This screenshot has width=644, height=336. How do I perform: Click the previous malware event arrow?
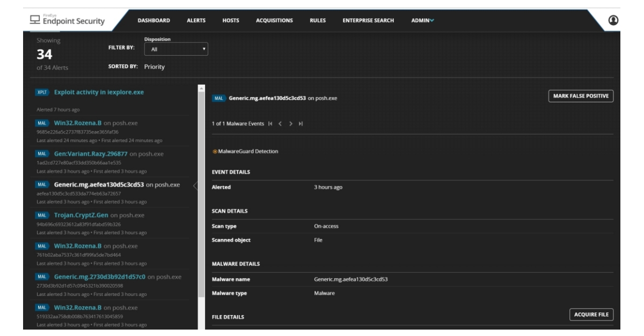pyautogui.click(x=280, y=123)
